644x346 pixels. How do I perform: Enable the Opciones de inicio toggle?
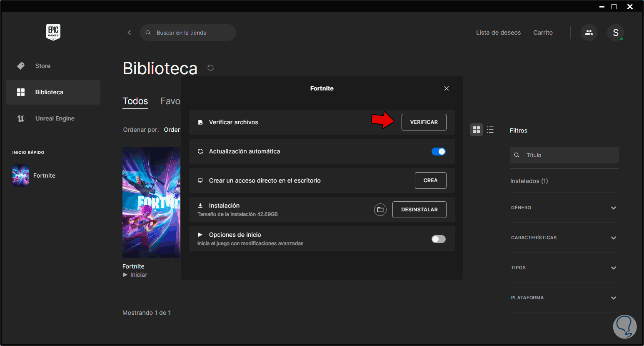click(439, 239)
